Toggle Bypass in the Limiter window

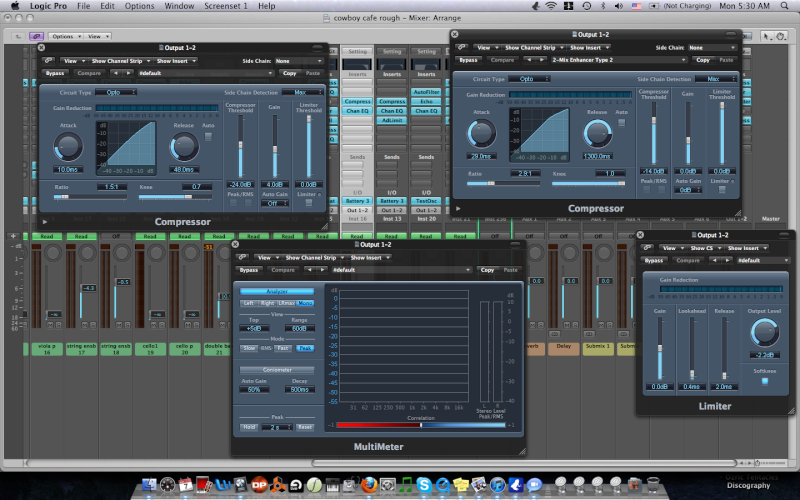click(x=654, y=260)
